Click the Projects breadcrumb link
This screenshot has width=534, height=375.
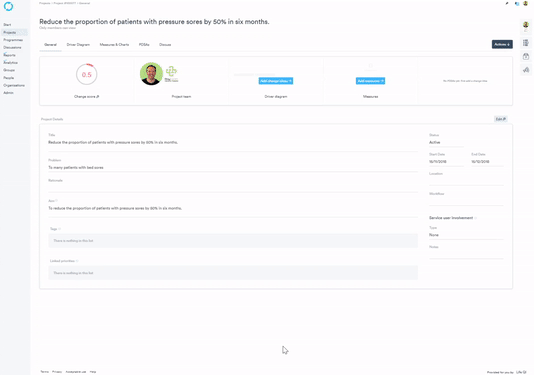45,3
